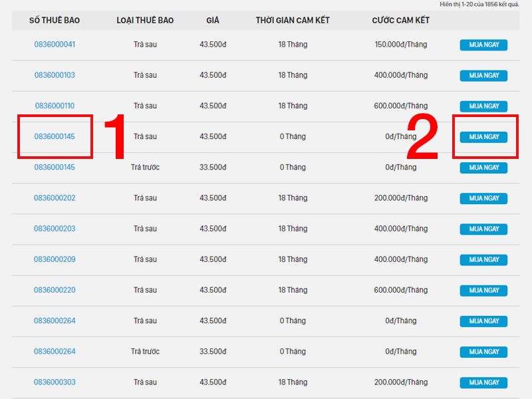Buy prepaid 0836000264 priced 33.500đ
532x399 pixels.
[483, 352]
